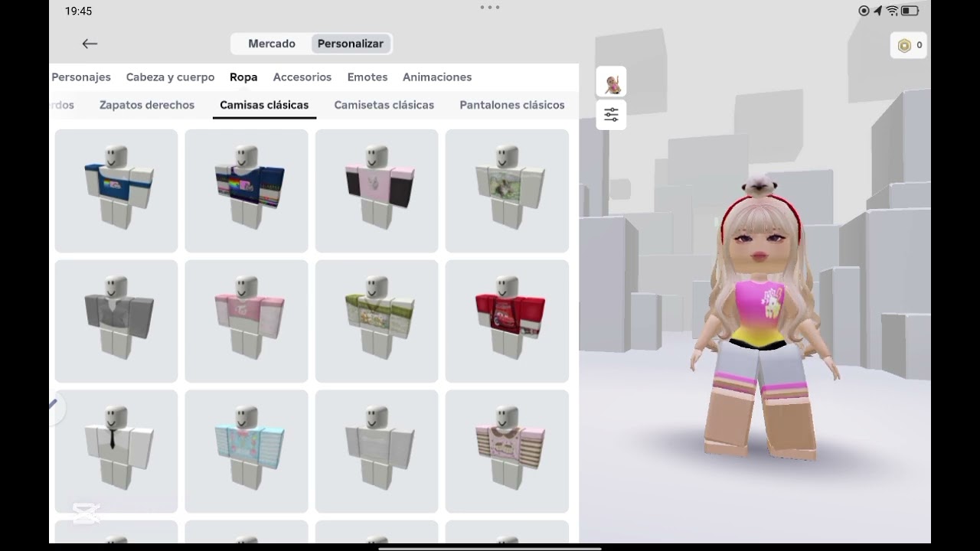The width and height of the screenshot is (980, 551).
Task: Tap the battery indicator in status bar
Action: pyautogui.click(x=910, y=11)
